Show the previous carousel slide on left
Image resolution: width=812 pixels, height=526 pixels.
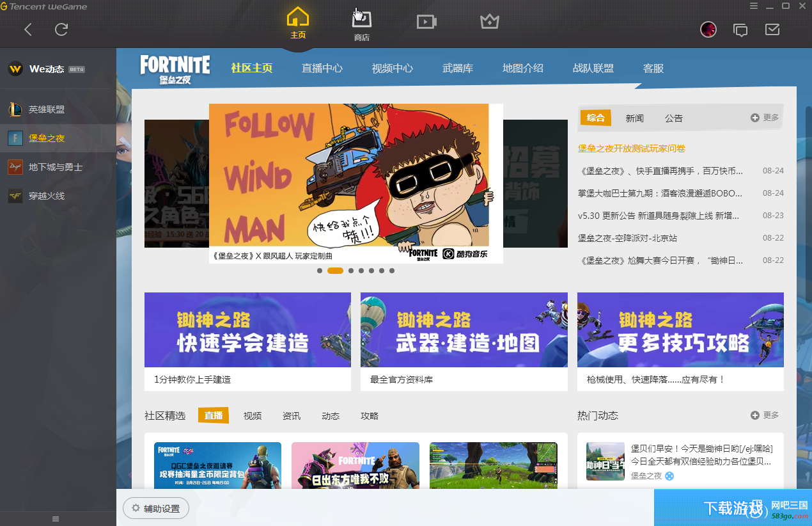[176, 184]
